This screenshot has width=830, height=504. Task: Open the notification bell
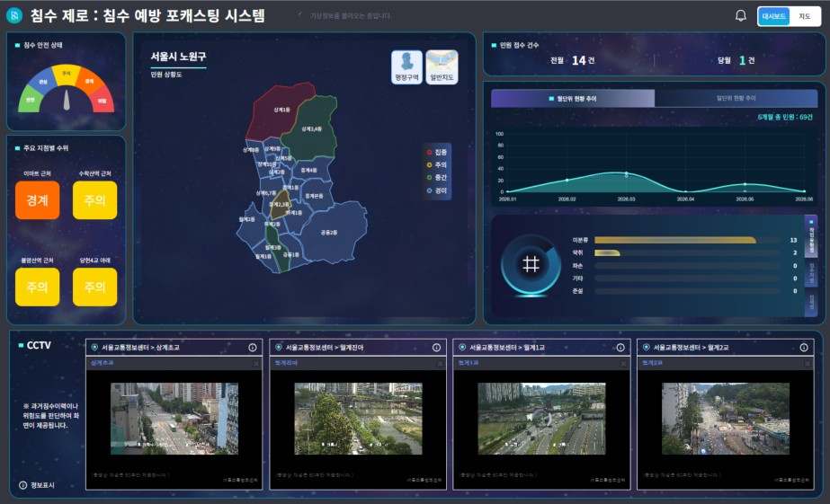point(741,16)
